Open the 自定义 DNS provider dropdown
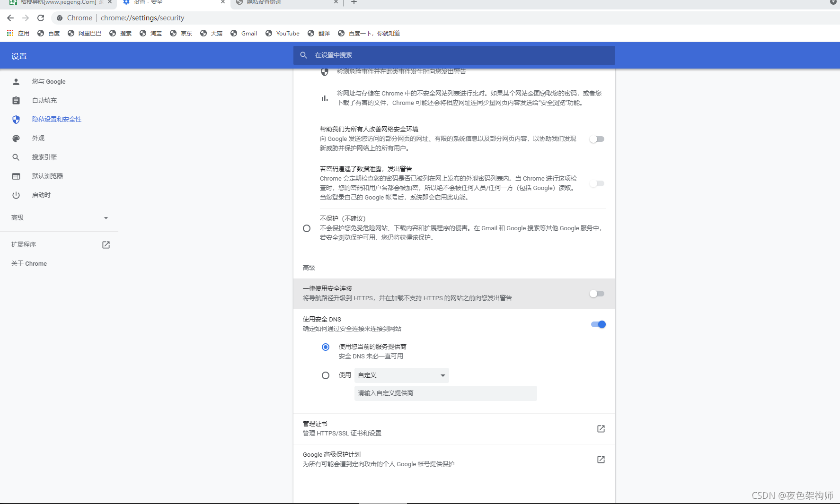The image size is (840, 504). point(402,375)
